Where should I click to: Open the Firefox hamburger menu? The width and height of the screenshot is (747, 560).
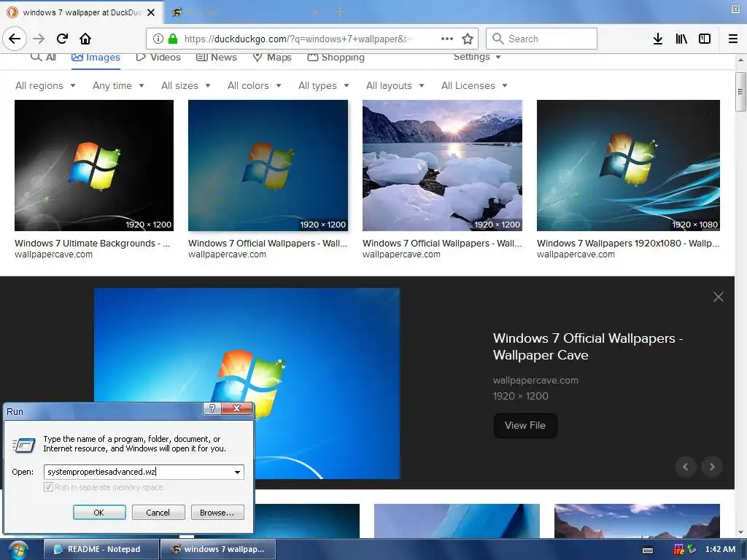click(732, 39)
